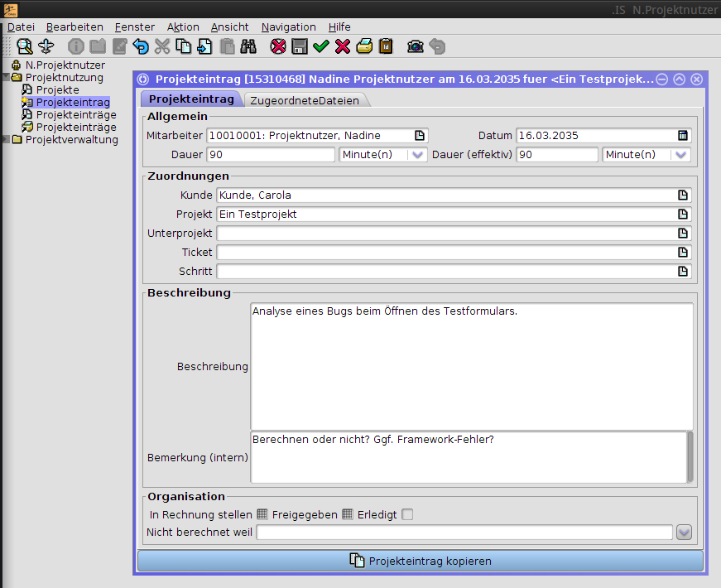The height and width of the screenshot is (588, 721).
Task: Open the Aktion menu
Action: (183, 27)
